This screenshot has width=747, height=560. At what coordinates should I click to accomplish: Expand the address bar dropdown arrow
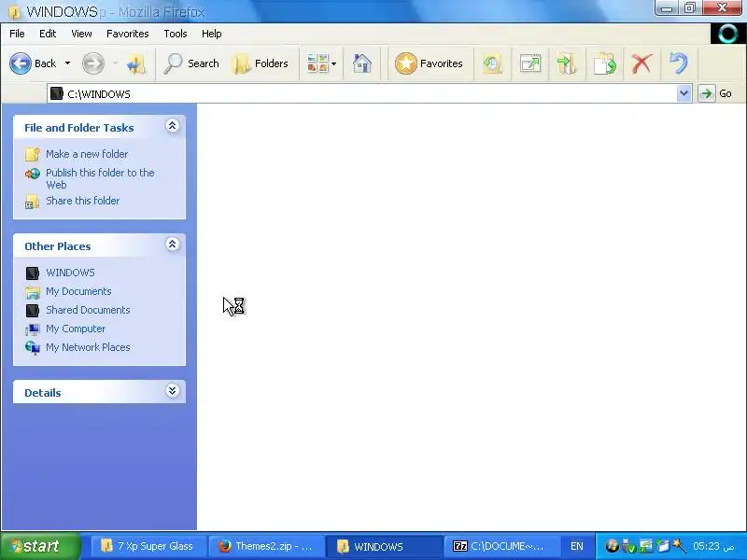coord(684,93)
